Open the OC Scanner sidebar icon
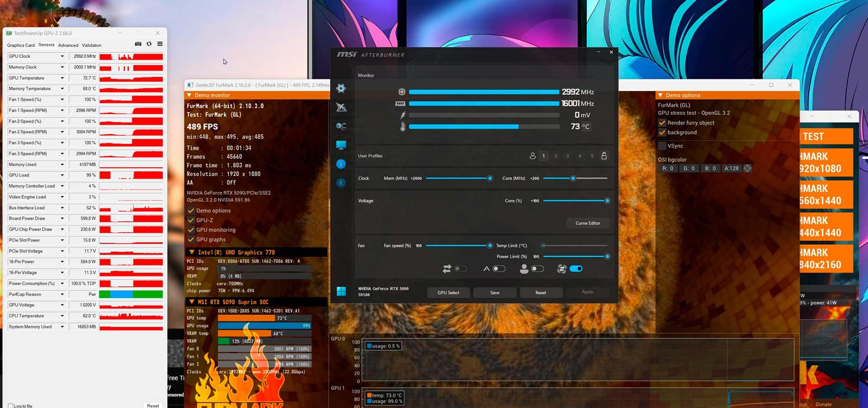 tap(341, 126)
